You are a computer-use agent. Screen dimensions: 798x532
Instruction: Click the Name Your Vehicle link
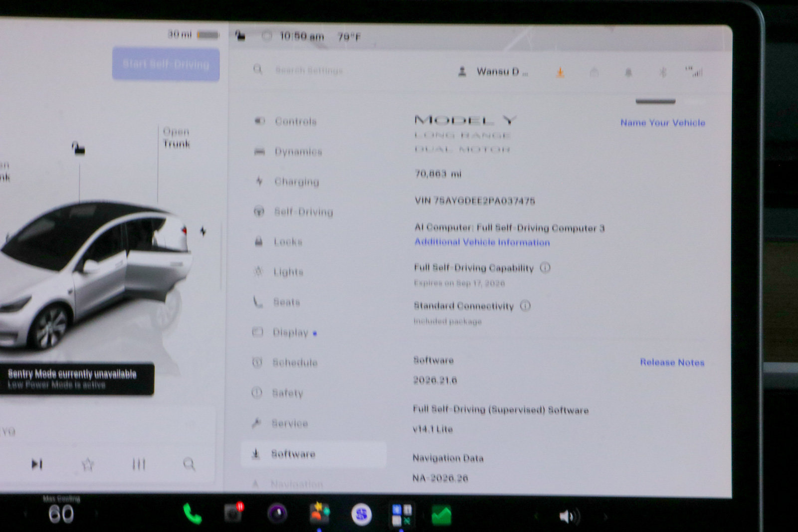click(662, 123)
